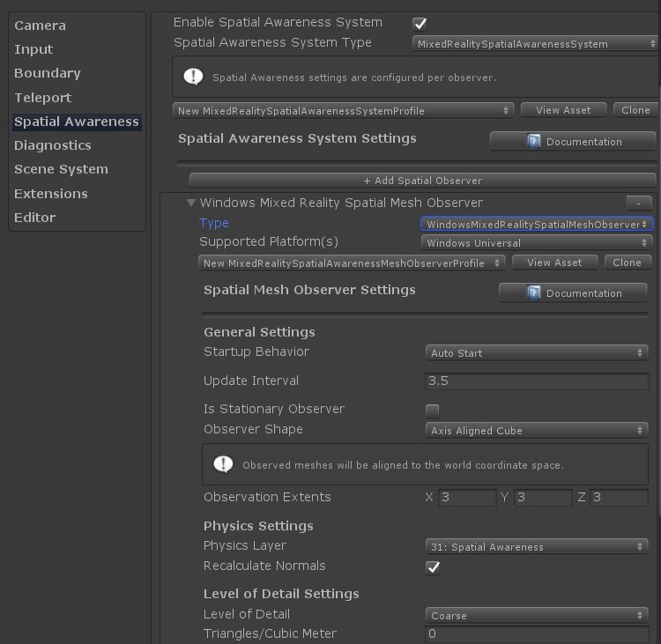Viewport: 661px width, 644px height.
Task: Remove the Windows Mixed Reality Spatial Mesh Observer
Action: 639,203
